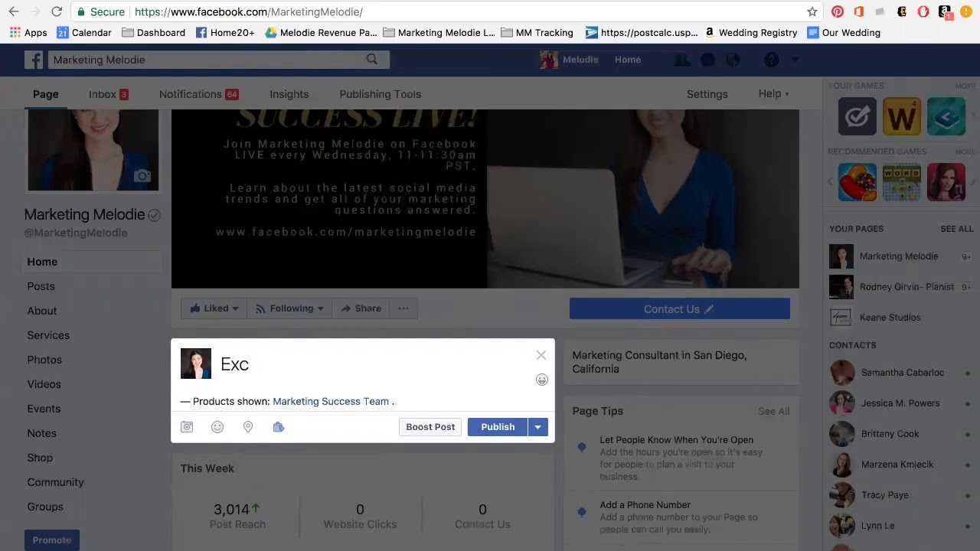Click Home link in Facebook header
This screenshot has height=551, width=980.
point(627,60)
